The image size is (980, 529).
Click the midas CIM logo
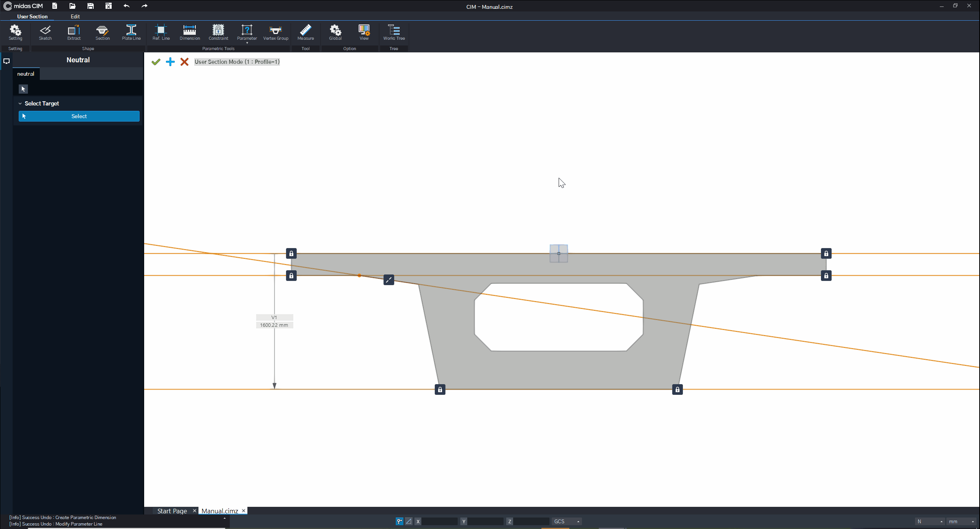(23, 6)
